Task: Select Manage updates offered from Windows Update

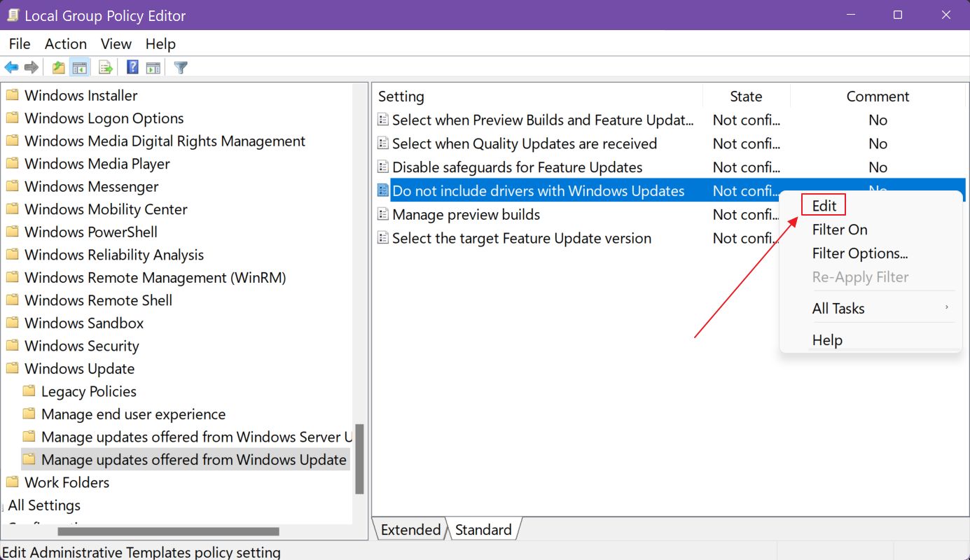Action: point(194,460)
